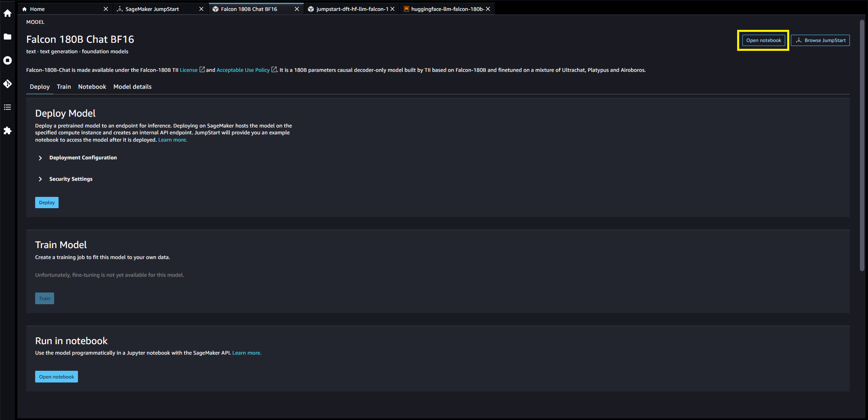
Task: Expand Deployment Configuration section
Action: pos(76,158)
